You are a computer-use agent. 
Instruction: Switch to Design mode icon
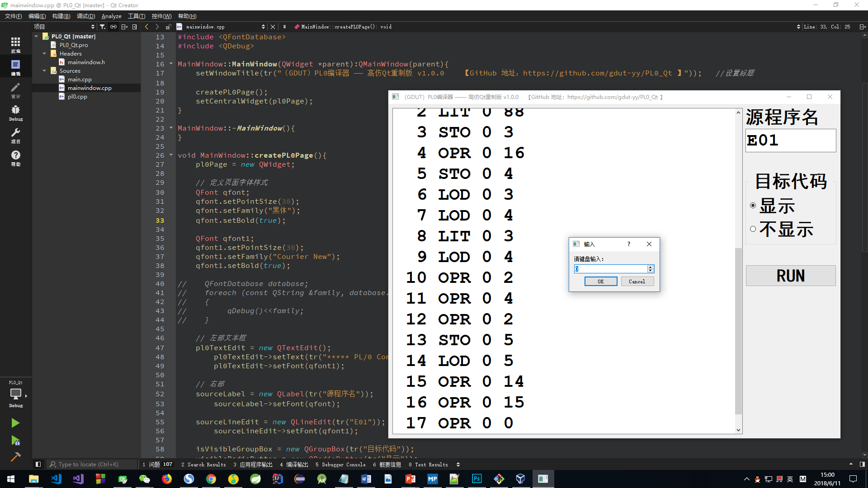point(15,89)
